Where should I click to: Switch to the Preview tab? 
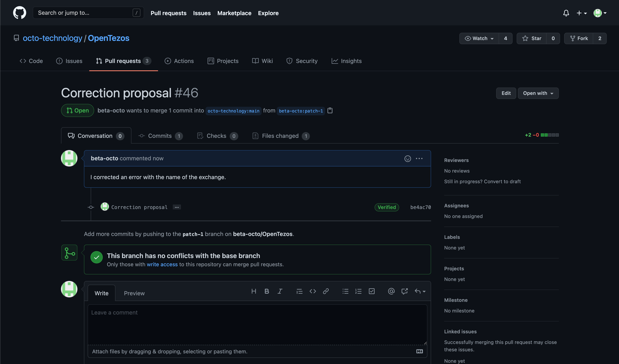tap(134, 293)
